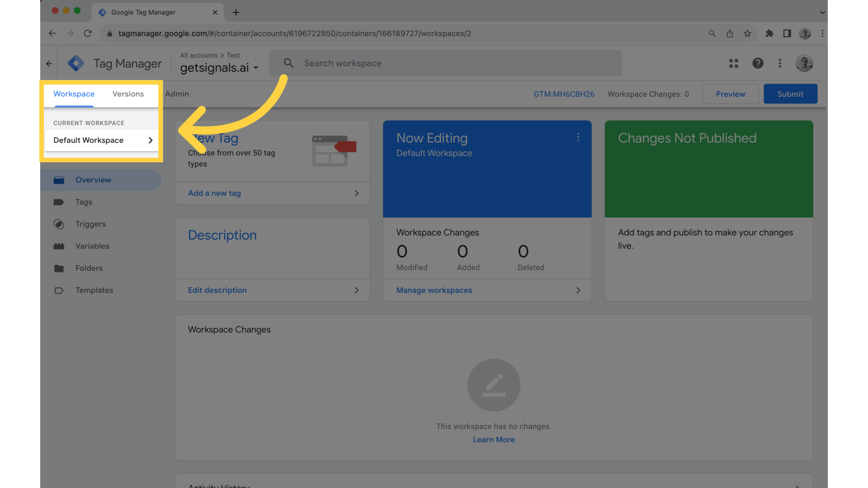This screenshot has width=868, height=488.
Task: Click the Changes Not Published green card
Action: (709, 169)
